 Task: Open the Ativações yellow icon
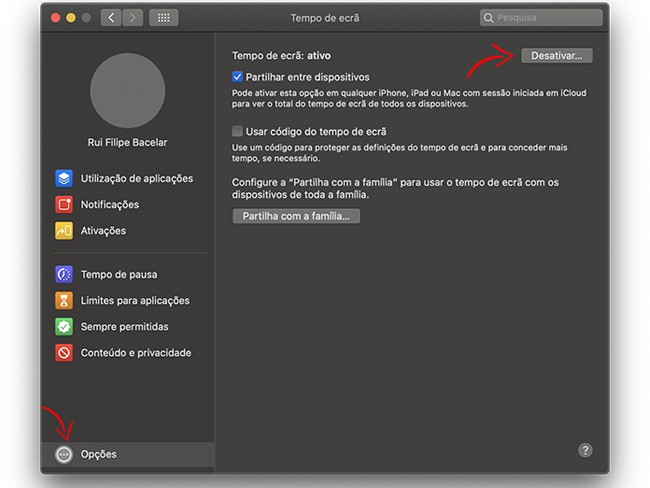point(64,231)
